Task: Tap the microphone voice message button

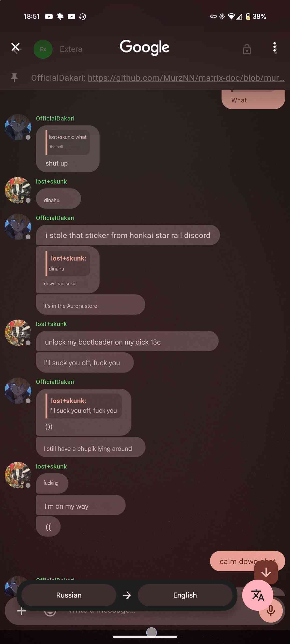Action: tap(271, 611)
